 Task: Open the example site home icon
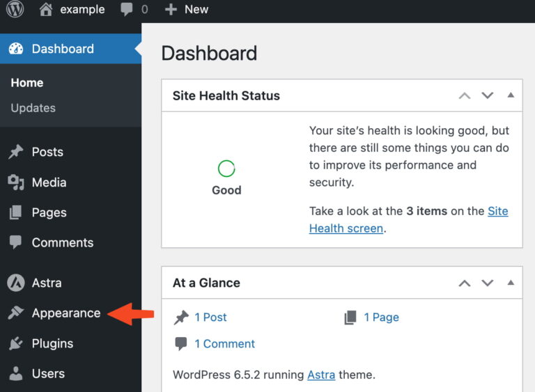pos(46,10)
